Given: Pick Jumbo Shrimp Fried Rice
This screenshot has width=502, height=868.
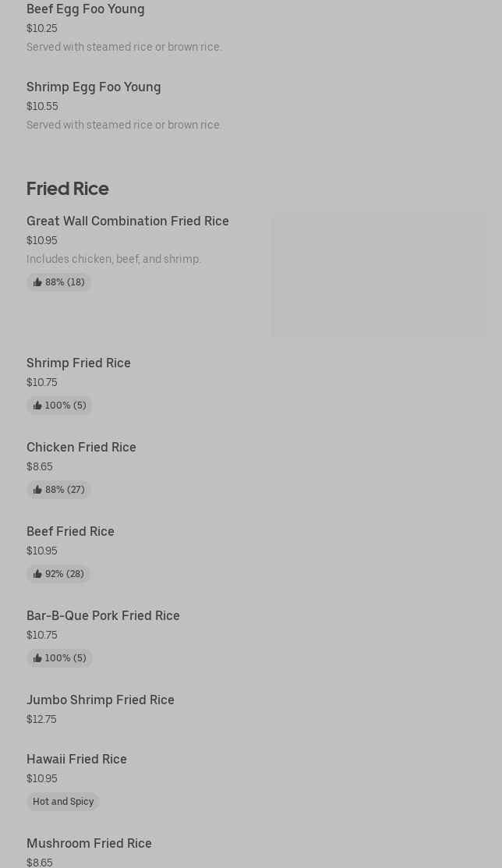Looking at the screenshot, I should point(101,700).
